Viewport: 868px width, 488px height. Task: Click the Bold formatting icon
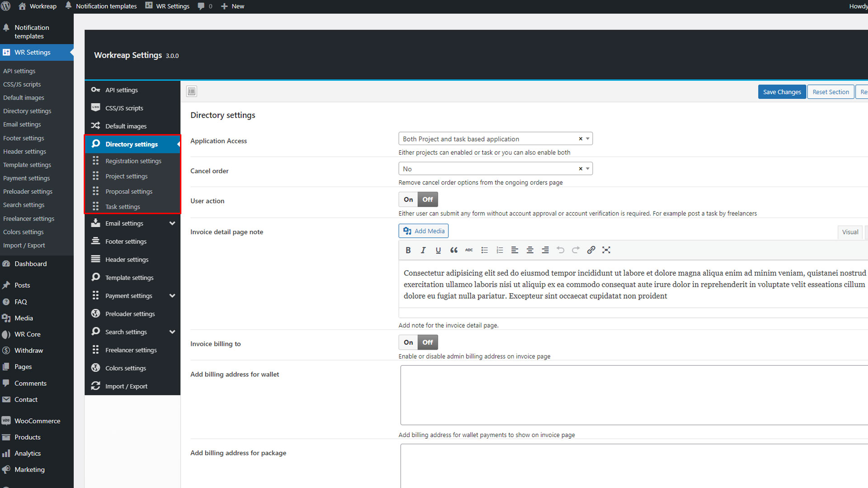[408, 250]
